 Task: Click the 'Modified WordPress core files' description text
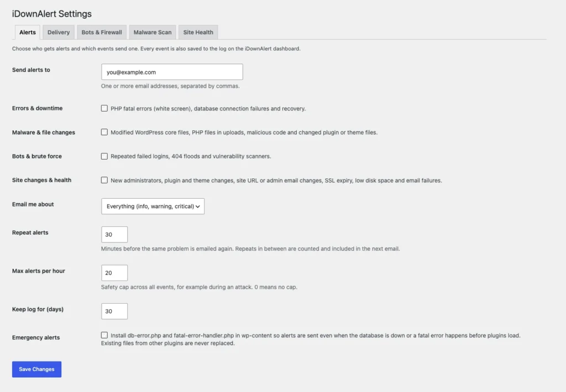tap(244, 133)
